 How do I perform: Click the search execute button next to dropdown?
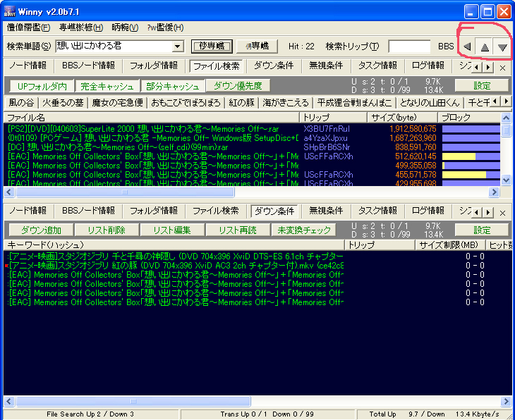pos(212,47)
